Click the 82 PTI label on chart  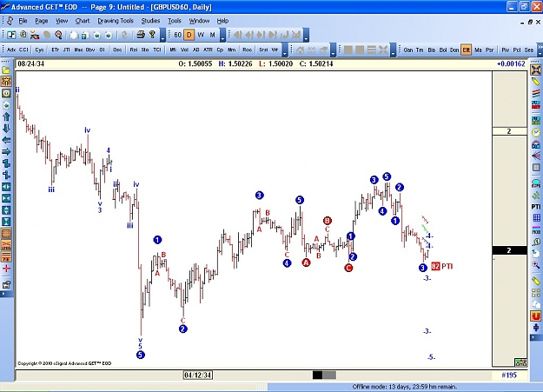tap(442, 266)
